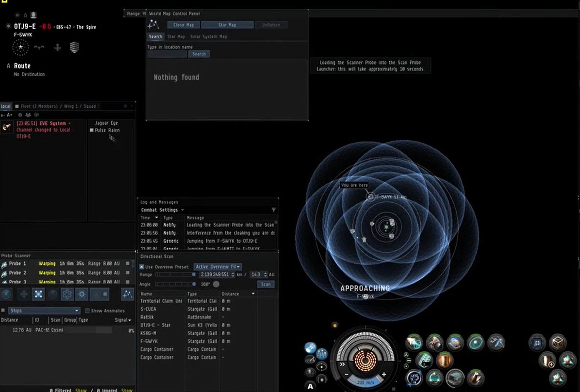Select the 12.76 AU PAC-6 scan result row
Image resolution: width=580 pixels, height=392 pixels.
[67, 330]
